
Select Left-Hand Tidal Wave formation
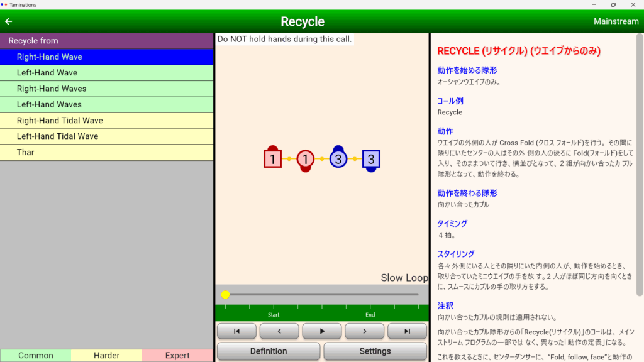click(107, 136)
